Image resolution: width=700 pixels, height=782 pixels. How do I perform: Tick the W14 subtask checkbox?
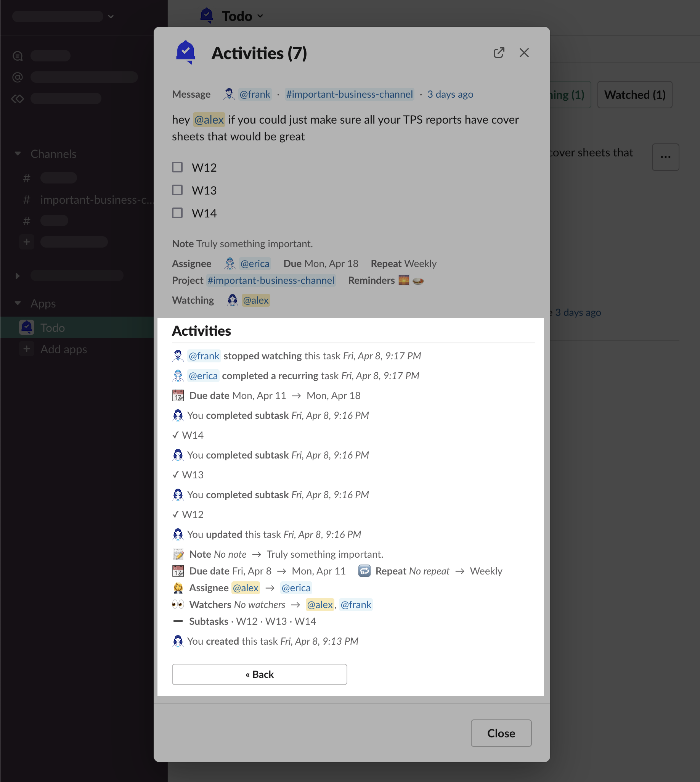pyautogui.click(x=177, y=213)
